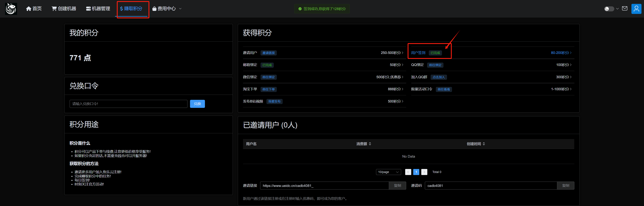Click the server icon beside 机器管理

click(x=88, y=9)
